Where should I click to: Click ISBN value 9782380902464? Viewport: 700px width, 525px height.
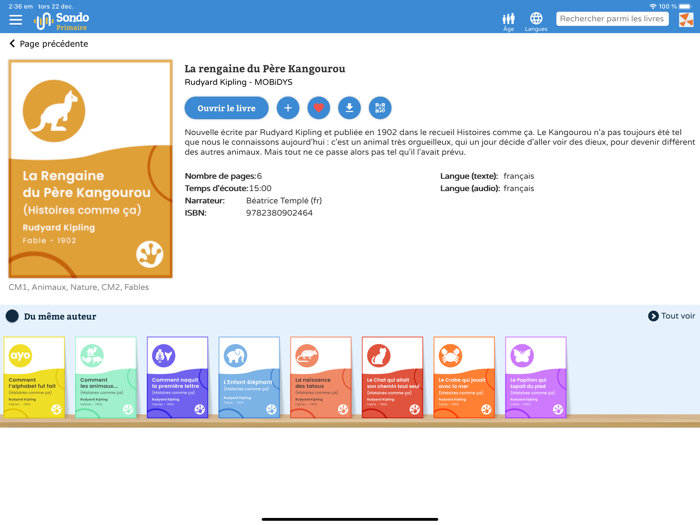279,213
